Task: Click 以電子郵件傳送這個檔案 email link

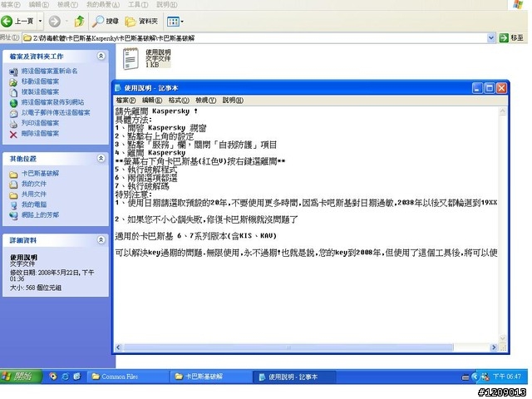Action: (56, 113)
